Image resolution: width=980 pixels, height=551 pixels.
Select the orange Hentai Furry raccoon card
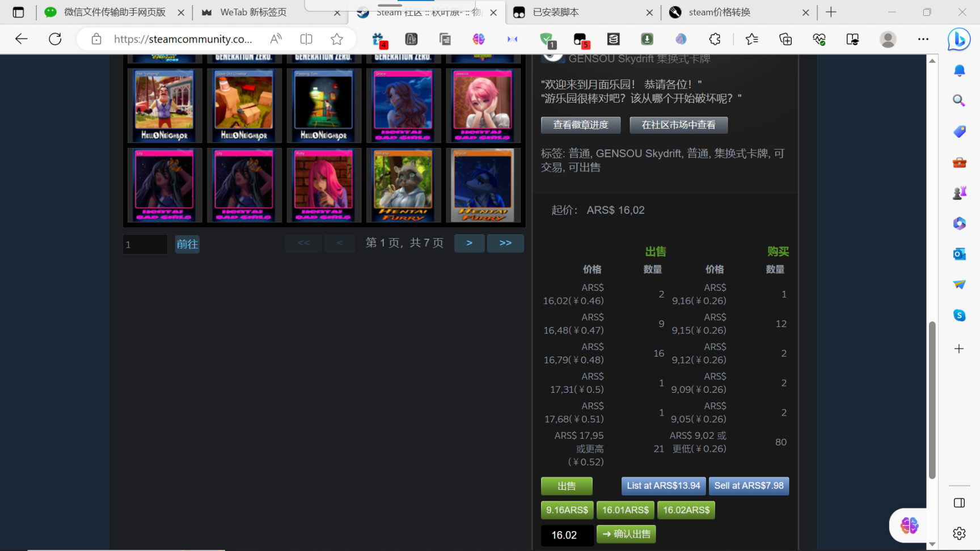coord(403,185)
